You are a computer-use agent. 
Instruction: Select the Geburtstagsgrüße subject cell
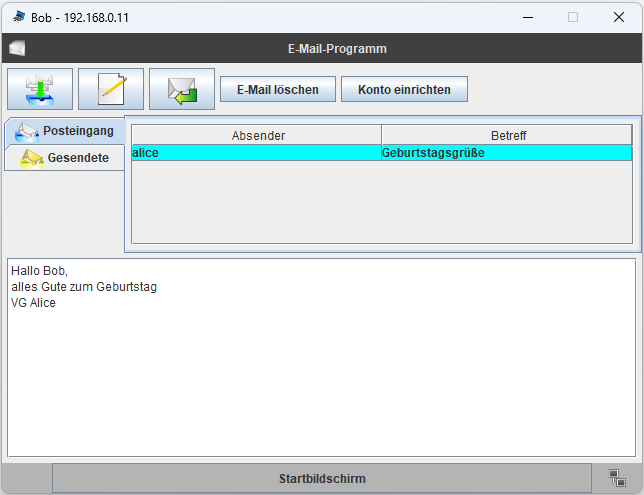506,153
